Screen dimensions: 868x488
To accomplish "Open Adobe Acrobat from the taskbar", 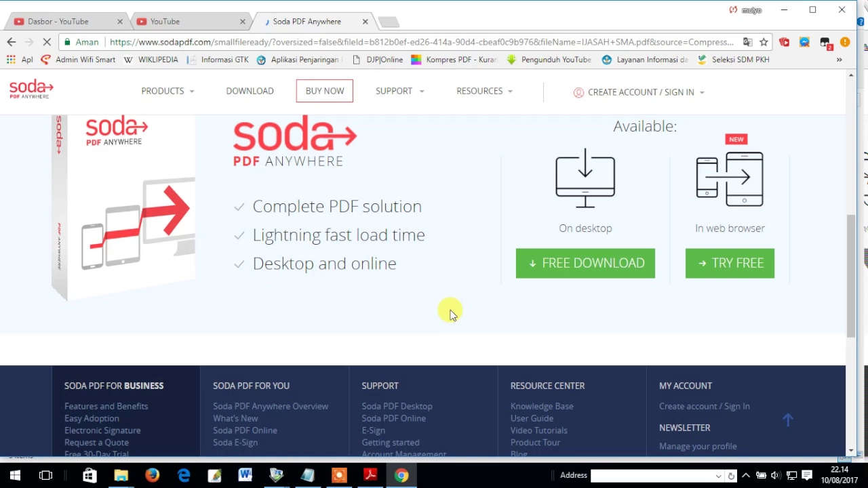I will click(370, 475).
